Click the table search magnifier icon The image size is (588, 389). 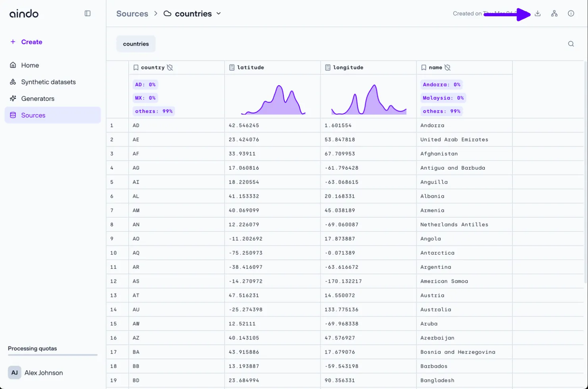coord(571,44)
